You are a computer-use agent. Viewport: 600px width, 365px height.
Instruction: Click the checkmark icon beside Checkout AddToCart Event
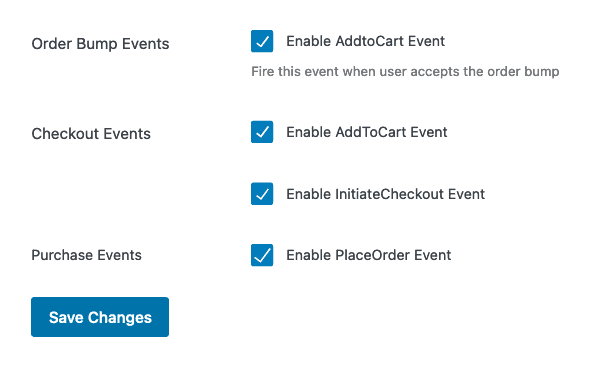point(262,132)
